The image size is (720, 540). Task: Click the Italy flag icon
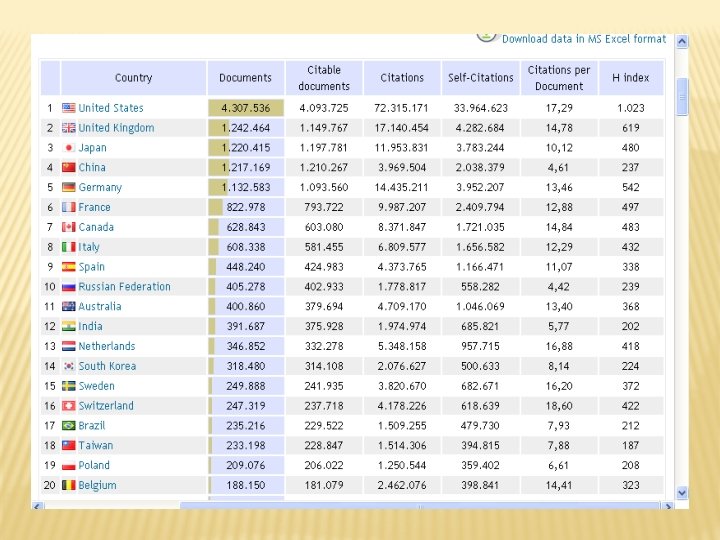pos(68,247)
